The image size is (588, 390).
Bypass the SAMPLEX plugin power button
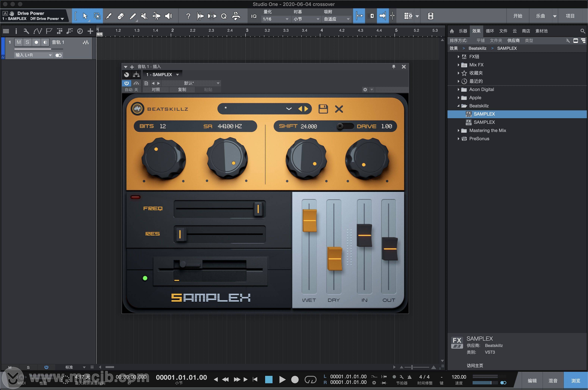126,83
